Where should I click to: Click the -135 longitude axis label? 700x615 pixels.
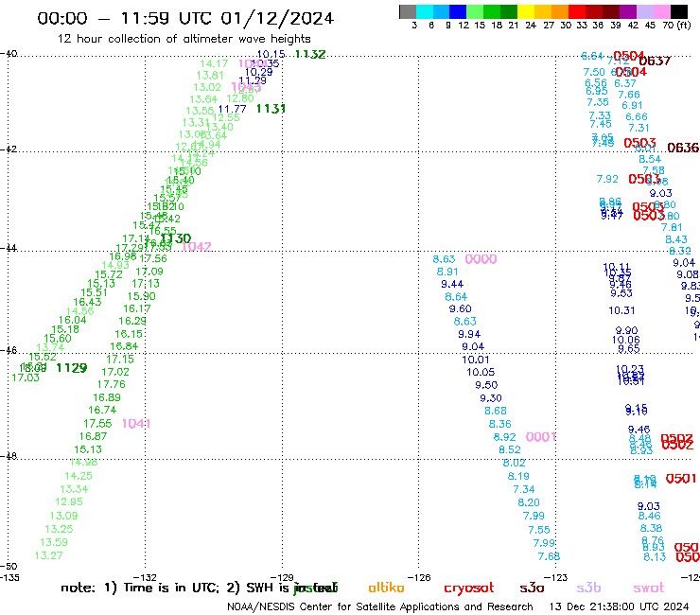[9, 577]
